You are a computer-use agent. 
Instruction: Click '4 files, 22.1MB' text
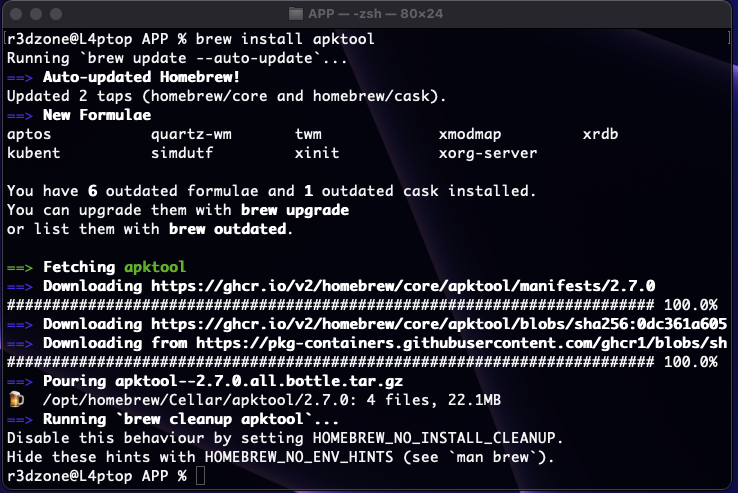433,400
